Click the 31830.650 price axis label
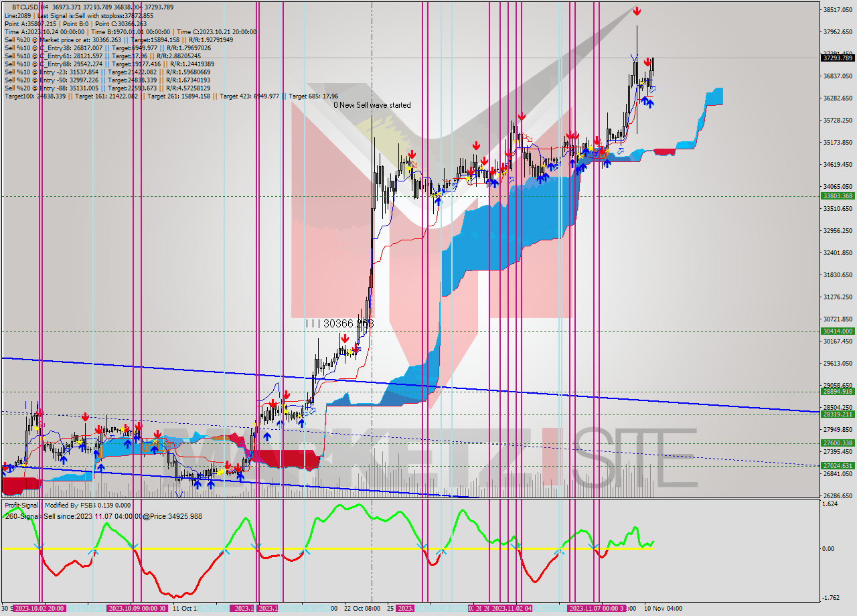Viewport: 857px width, 616px height. coord(837,275)
